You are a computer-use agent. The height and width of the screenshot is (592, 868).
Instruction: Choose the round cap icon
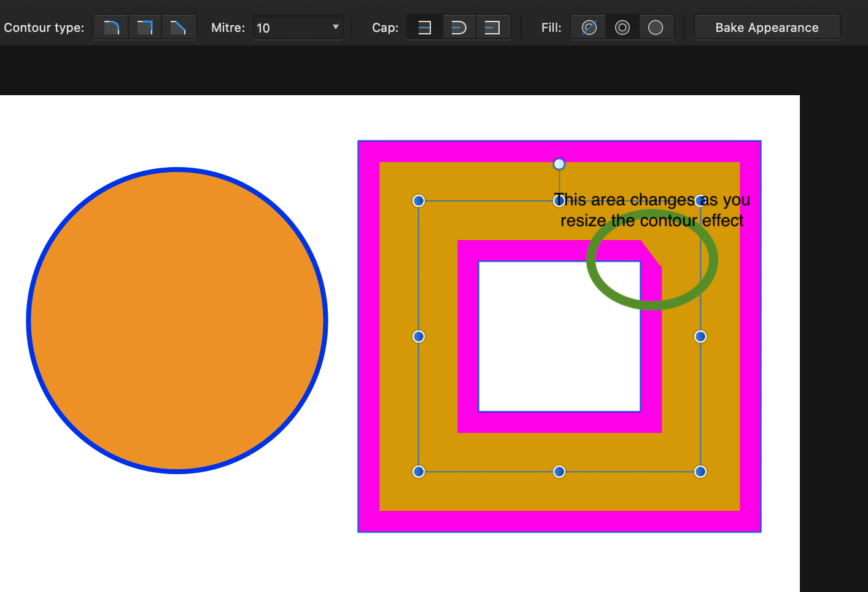[459, 28]
